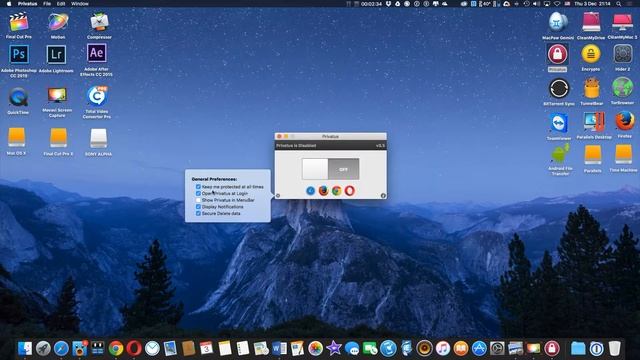The width and height of the screenshot is (640, 360).
Task: Open the Privatus app menu
Action: pos(27,4)
